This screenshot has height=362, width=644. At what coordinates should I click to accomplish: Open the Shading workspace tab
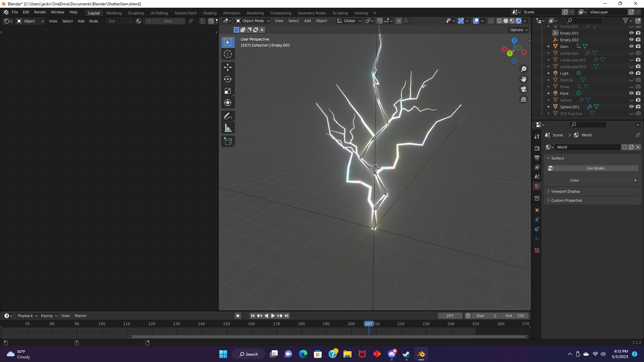210,12
